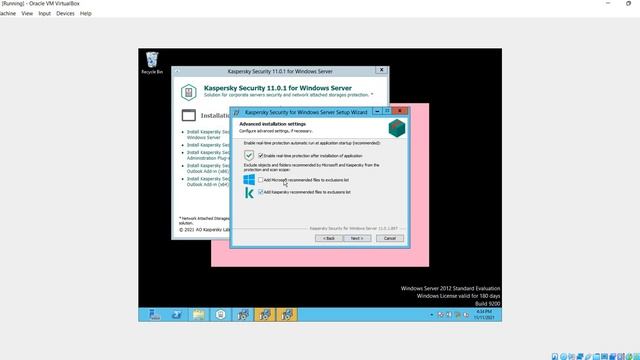This screenshot has height=360, width=640.
Task: Open the Help menu in VirtualBox
Action: pyautogui.click(x=86, y=13)
